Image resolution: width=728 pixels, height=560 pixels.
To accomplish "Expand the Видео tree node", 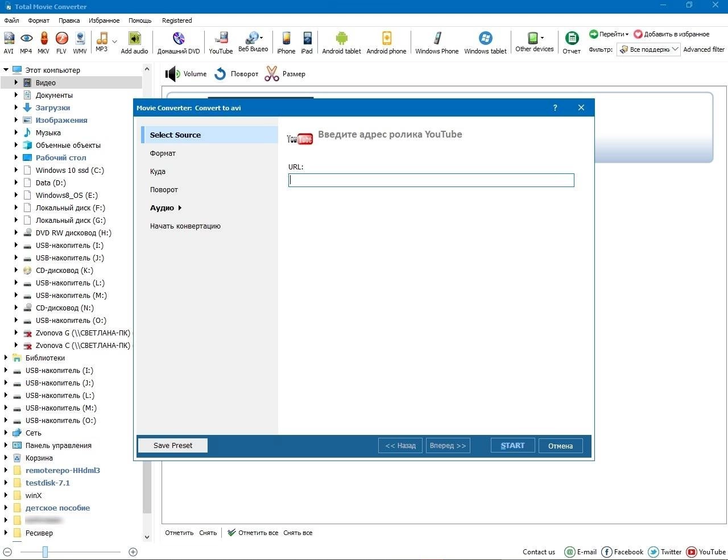I will pyautogui.click(x=16, y=82).
